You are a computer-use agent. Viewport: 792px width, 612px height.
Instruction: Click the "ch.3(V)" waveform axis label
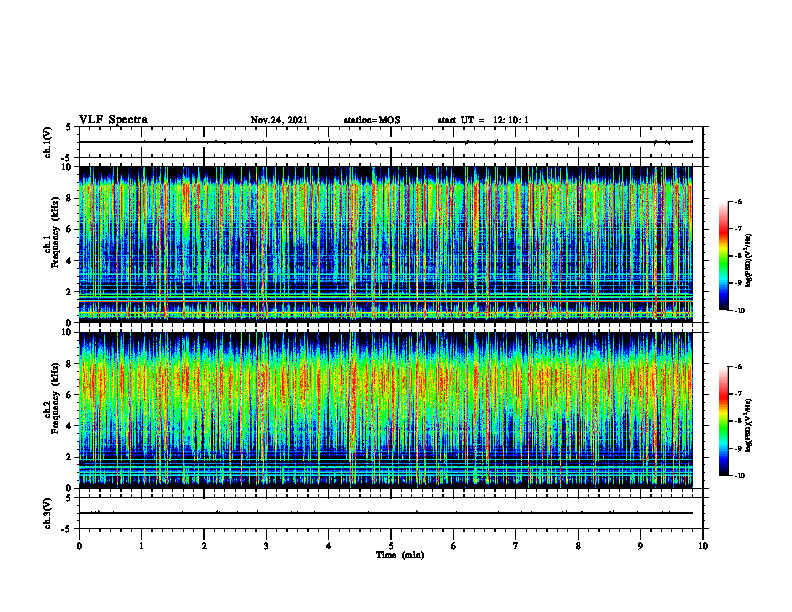pyautogui.click(x=47, y=513)
